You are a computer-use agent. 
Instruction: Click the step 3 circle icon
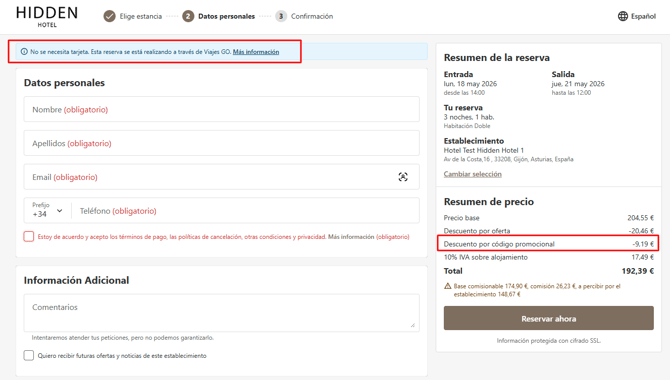(x=281, y=16)
